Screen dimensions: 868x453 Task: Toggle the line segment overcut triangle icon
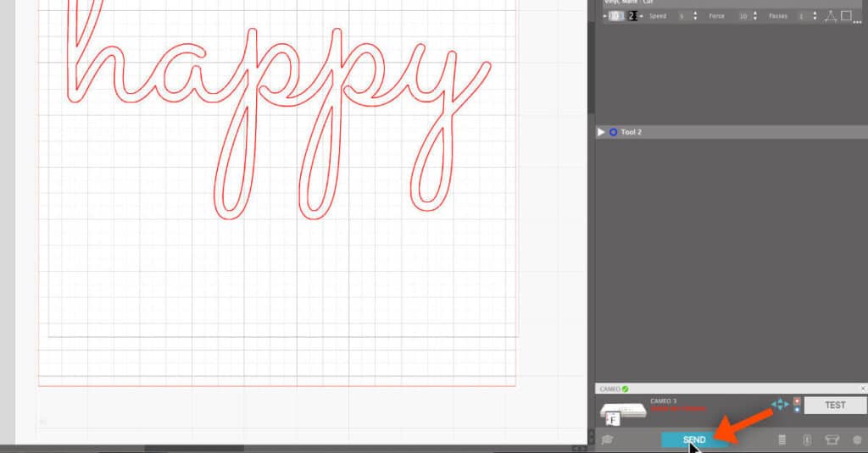831,16
